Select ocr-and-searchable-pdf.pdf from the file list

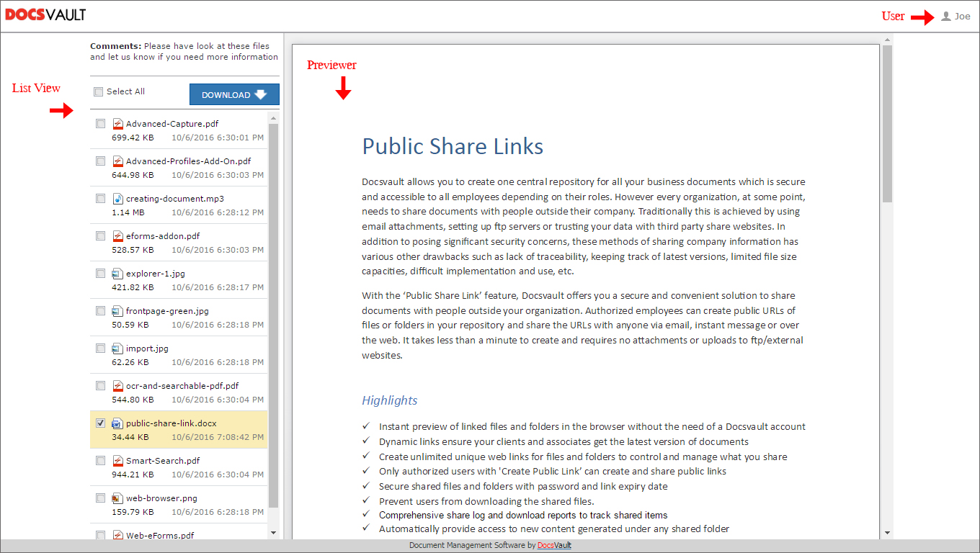click(182, 386)
